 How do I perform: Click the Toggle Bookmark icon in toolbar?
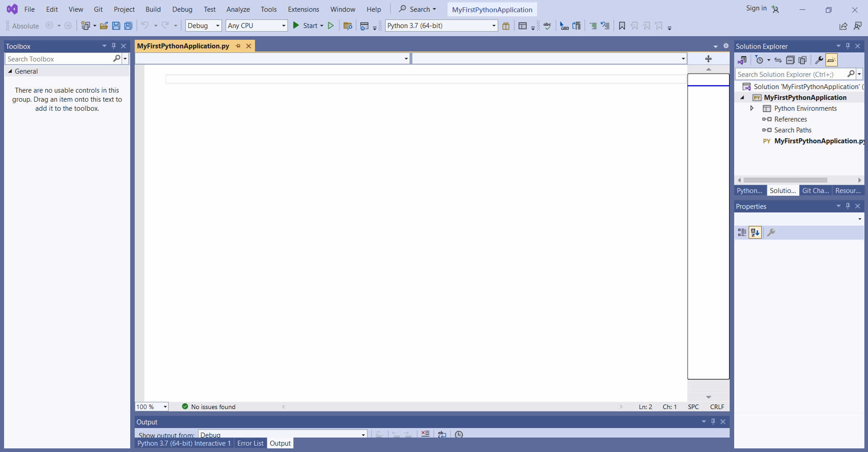click(x=622, y=26)
